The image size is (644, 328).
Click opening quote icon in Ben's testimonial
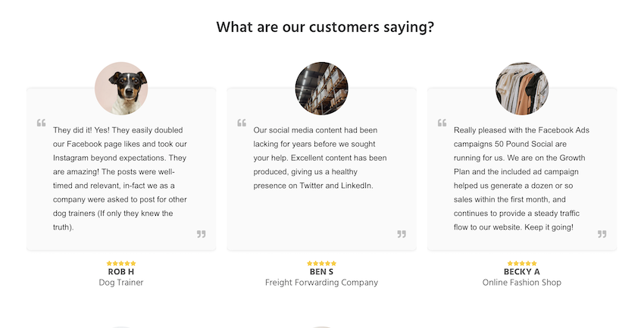[x=242, y=123]
